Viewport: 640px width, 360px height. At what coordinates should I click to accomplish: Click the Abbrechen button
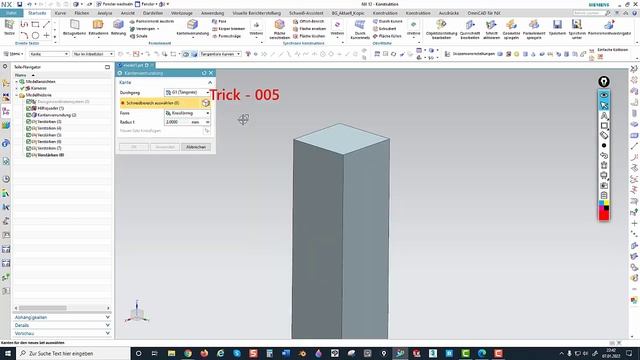tap(196, 147)
